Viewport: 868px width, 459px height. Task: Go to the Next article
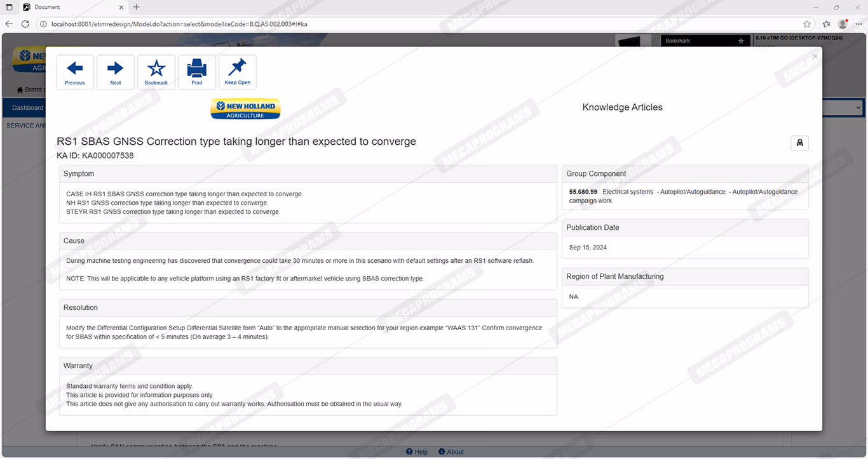(115, 72)
